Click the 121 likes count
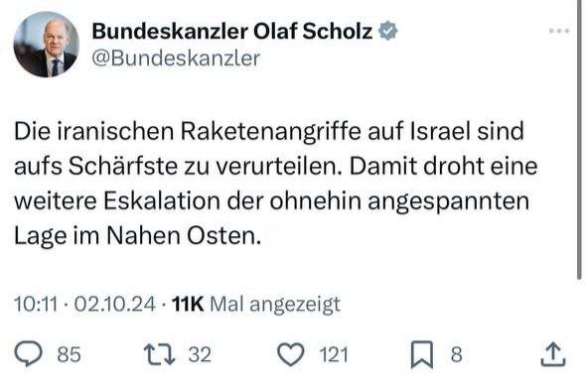Viewport: 586px width, 392px height. tap(334, 354)
